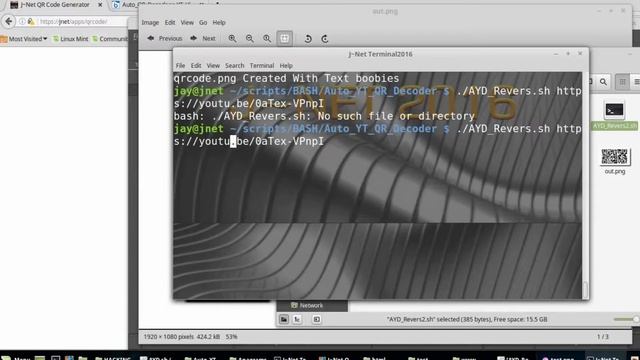Open the Image menu in image viewer
The width and height of the screenshot is (640, 360).
(150, 22)
